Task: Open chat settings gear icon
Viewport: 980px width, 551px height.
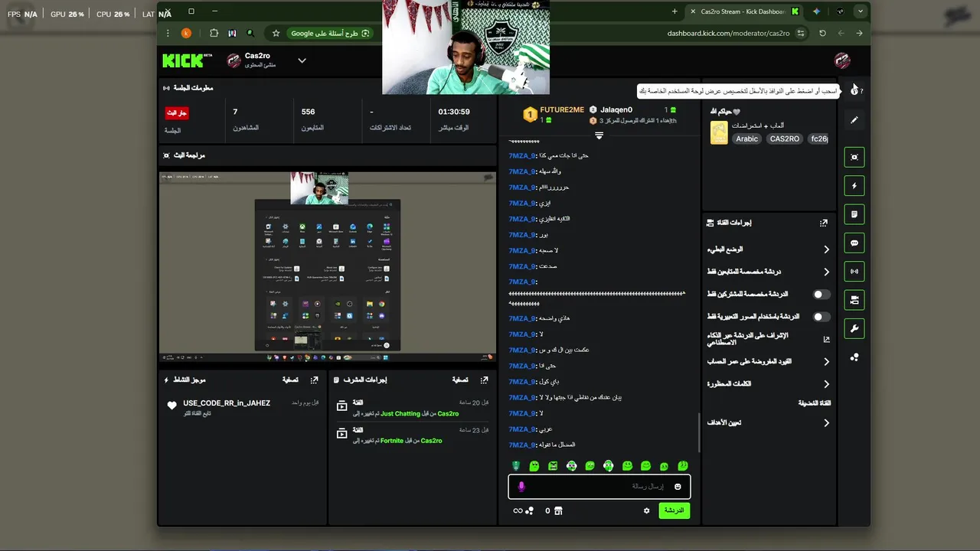Action: (x=646, y=510)
